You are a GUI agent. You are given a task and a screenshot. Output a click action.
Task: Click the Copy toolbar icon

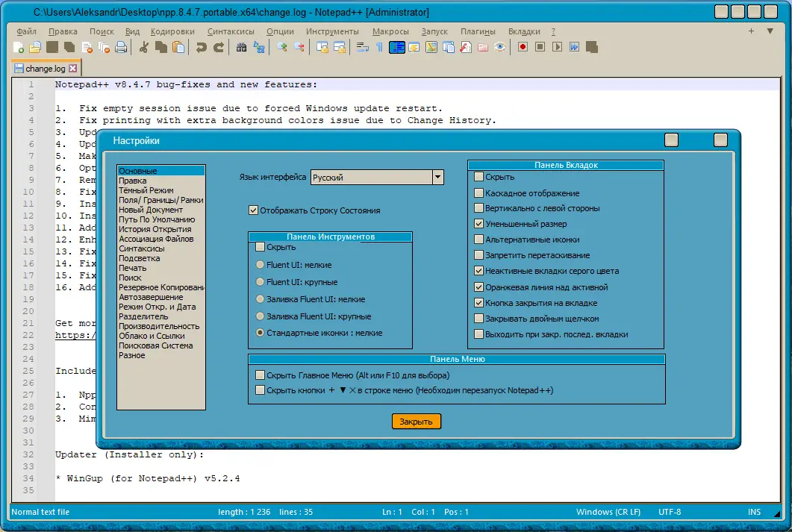point(161,48)
